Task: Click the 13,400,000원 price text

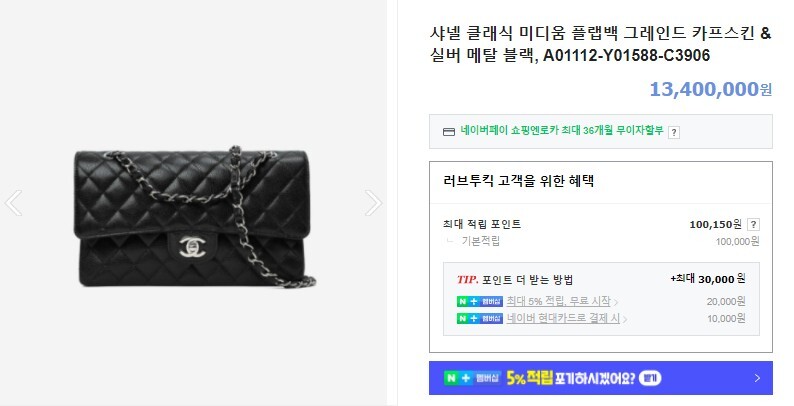Action: [710, 89]
